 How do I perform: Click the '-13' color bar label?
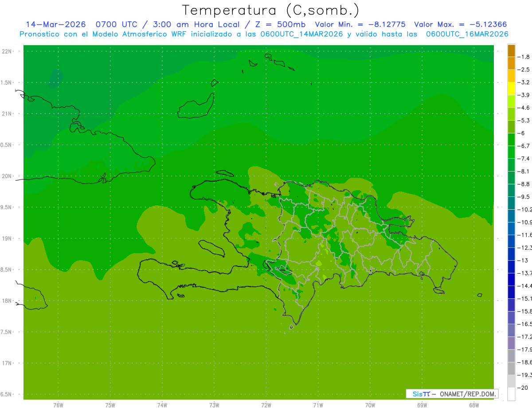(523, 260)
